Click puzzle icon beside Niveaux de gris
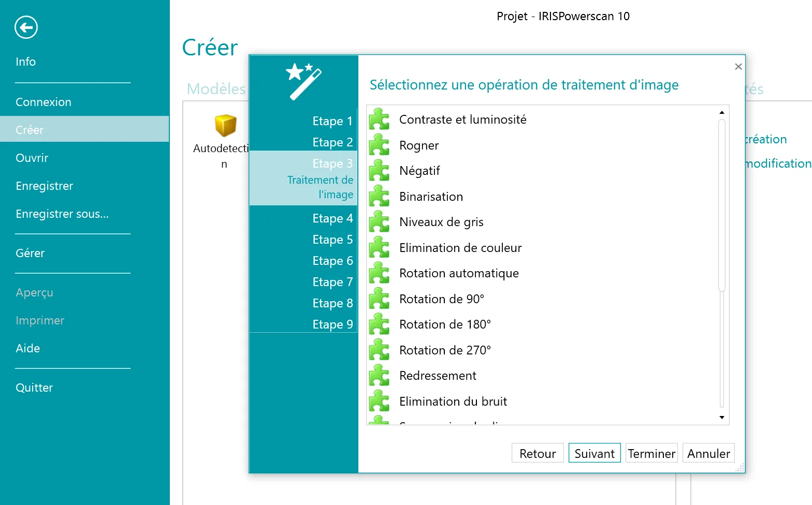The height and width of the screenshot is (505, 812). click(379, 222)
